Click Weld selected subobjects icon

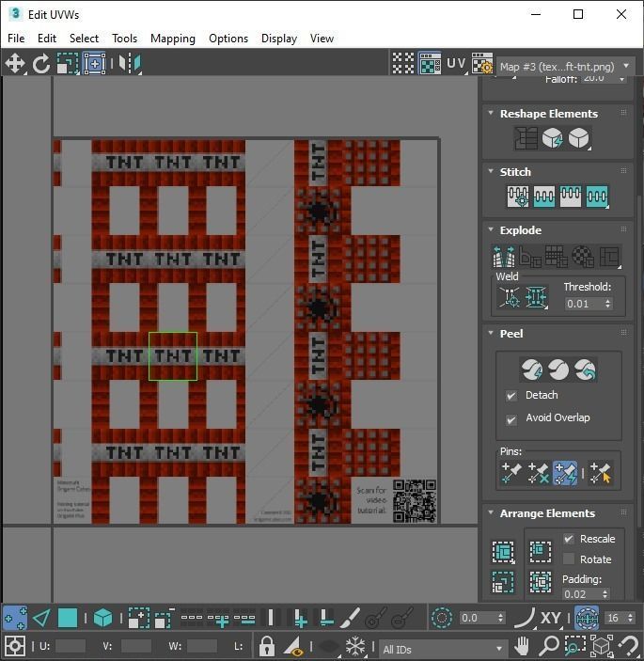pyautogui.click(x=536, y=298)
